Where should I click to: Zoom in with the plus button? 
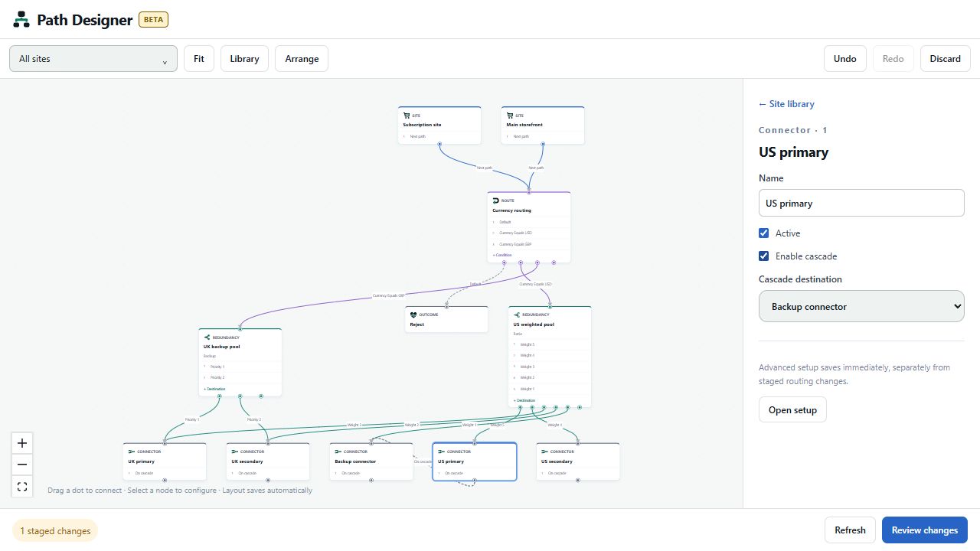click(x=22, y=443)
